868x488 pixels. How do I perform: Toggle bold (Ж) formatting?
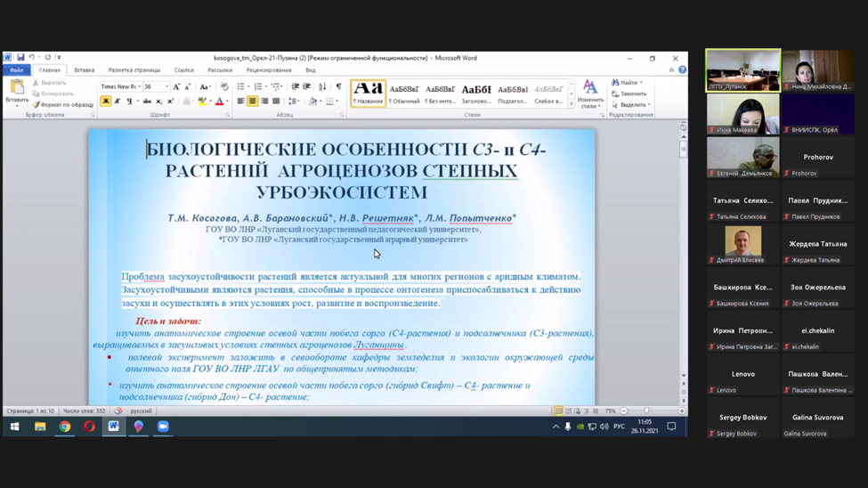105,102
